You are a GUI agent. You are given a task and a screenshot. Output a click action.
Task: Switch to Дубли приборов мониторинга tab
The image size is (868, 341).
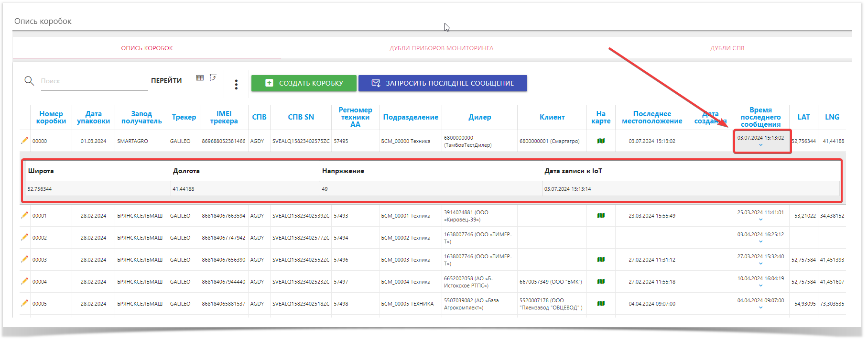click(441, 48)
